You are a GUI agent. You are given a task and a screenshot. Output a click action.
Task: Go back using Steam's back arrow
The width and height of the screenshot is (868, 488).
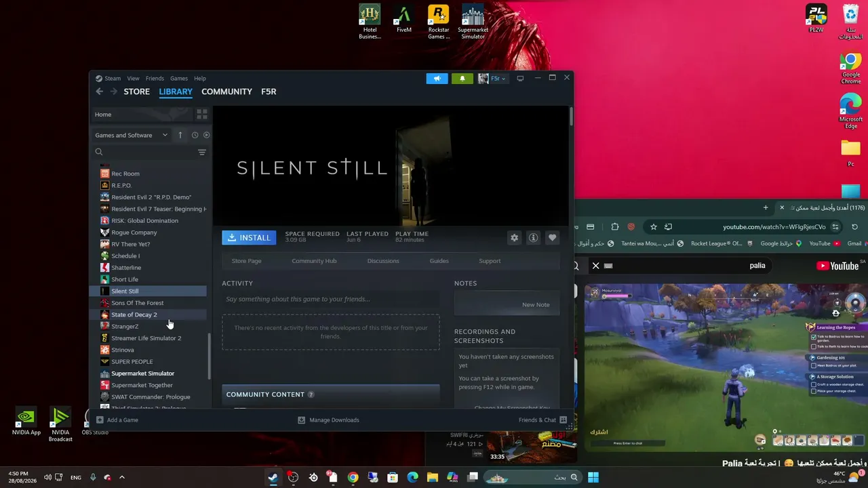tap(100, 91)
